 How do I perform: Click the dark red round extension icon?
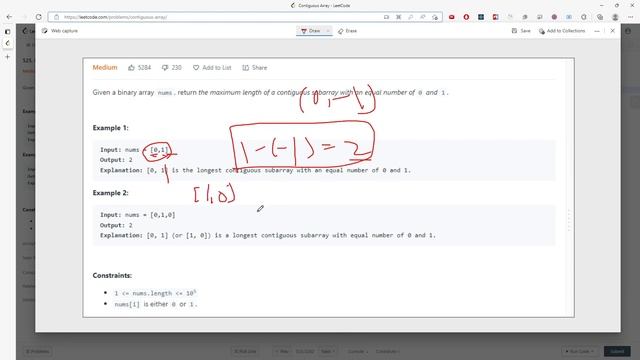click(x=554, y=17)
